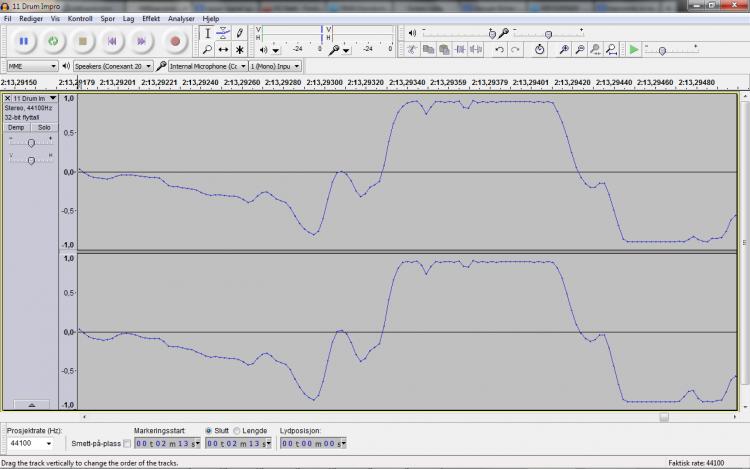Open the input meter microphone dropdown arrow

tap(346, 50)
